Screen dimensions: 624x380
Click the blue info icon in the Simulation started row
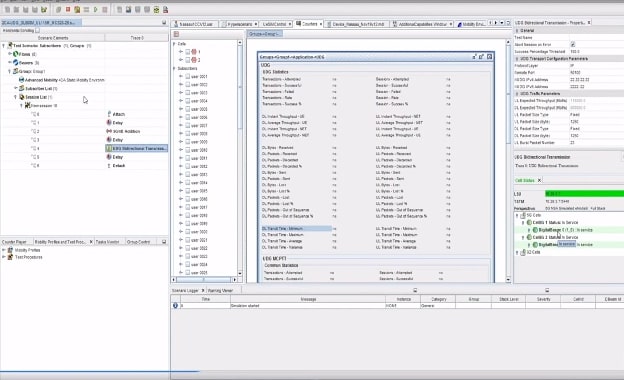tap(175, 306)
